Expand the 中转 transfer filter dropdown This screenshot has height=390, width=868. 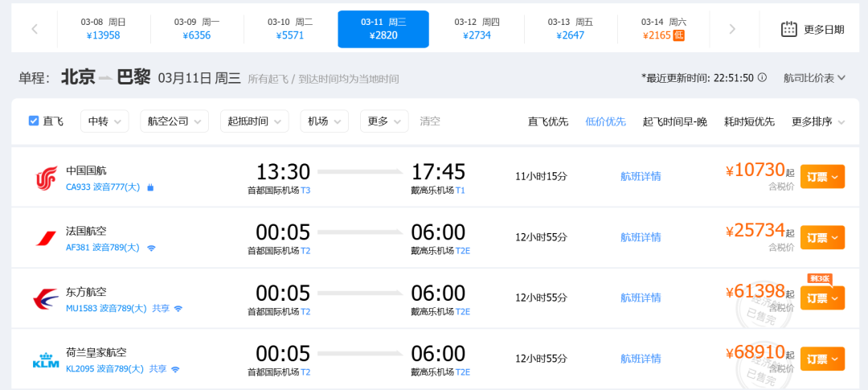[104, 121]
